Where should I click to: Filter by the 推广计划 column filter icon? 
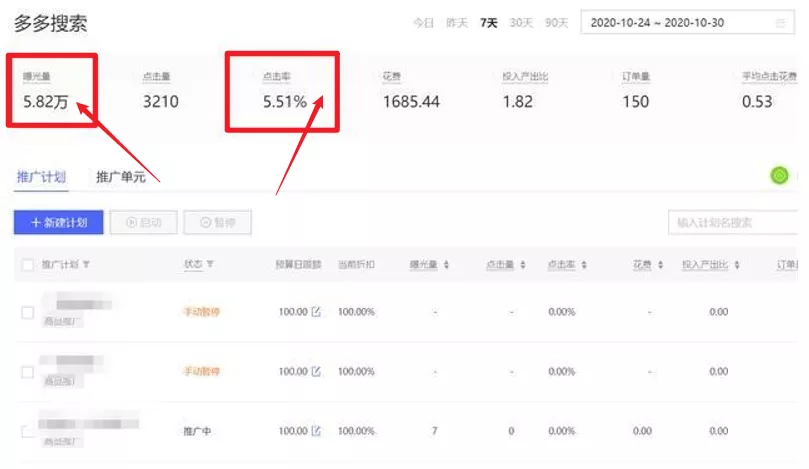point(87,265)
